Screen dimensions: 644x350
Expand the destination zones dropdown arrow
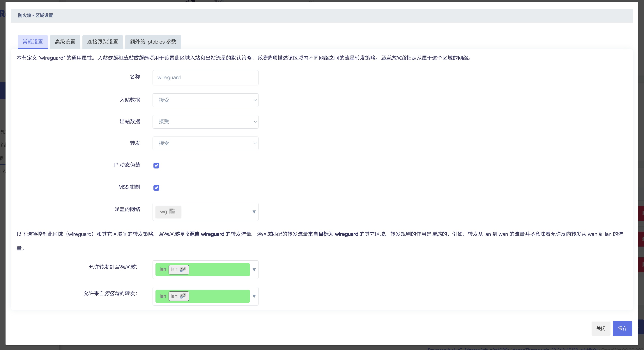tap(254, 270)
